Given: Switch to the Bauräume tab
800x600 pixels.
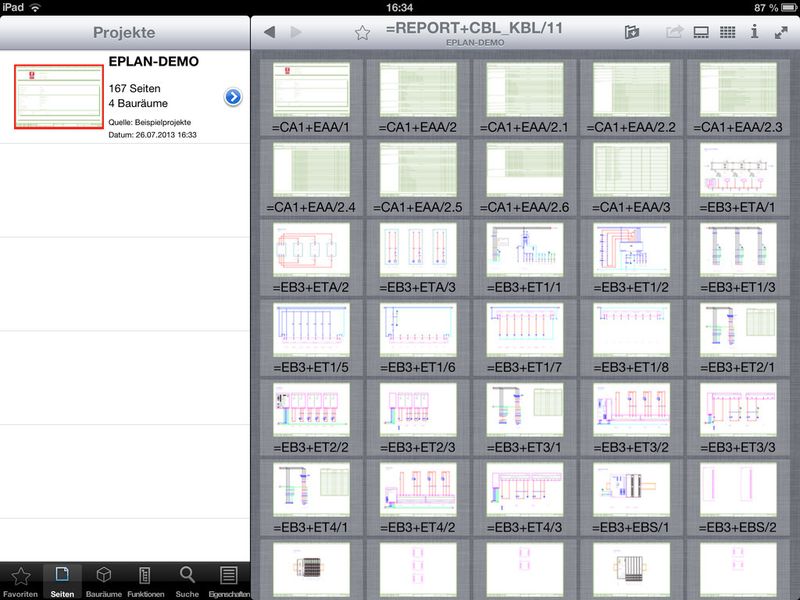Looking at the screenshot, I should click(104, 581).
